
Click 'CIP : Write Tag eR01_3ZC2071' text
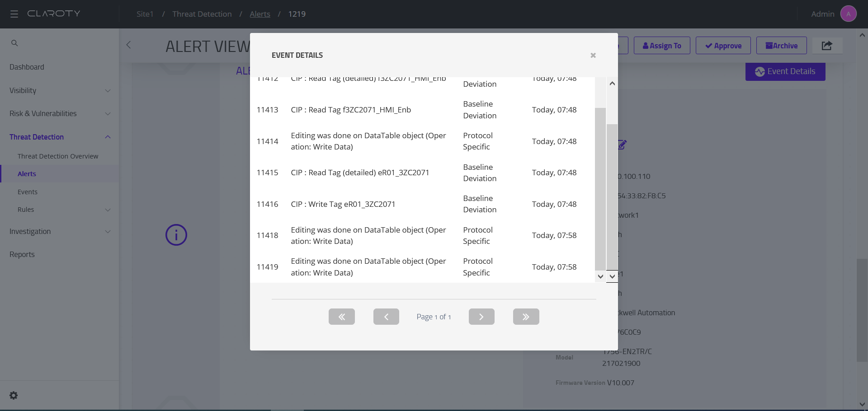343,204
